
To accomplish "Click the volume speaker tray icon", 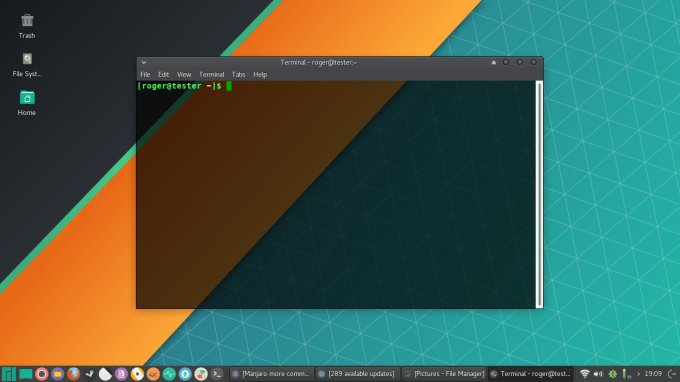I will [x=598, y=374].
